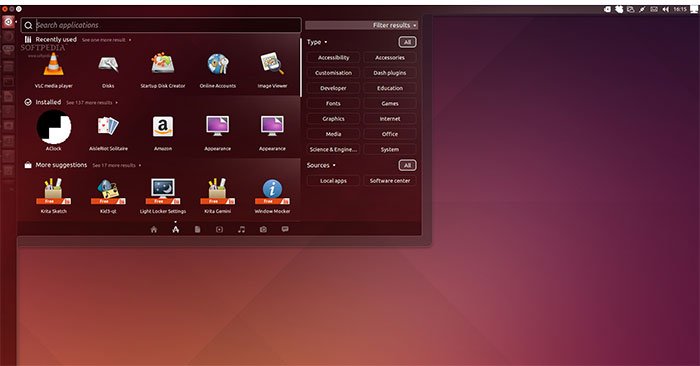700x366 pixels.
Task: Toggle the System type filter
Action: [x=390, y=150]
